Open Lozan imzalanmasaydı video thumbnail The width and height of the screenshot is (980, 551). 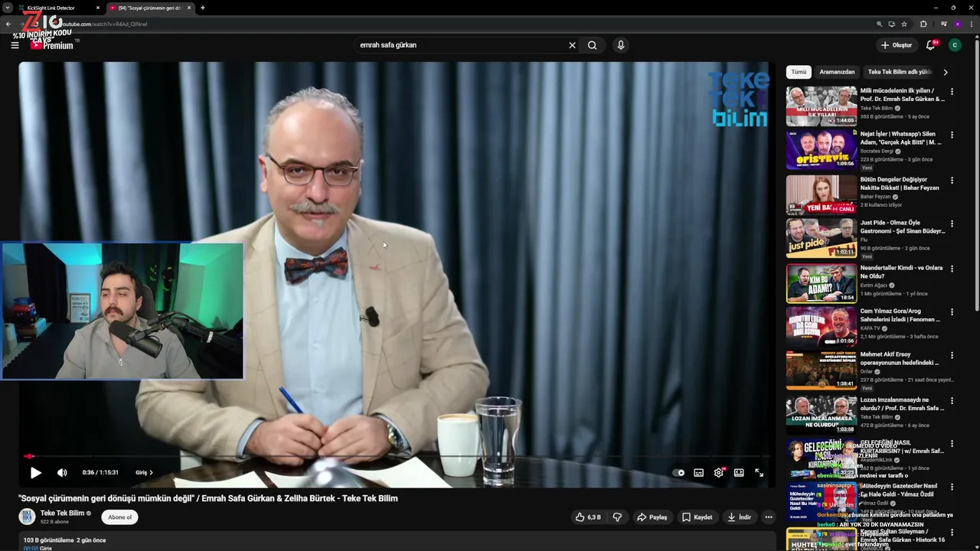coord(822,414)
